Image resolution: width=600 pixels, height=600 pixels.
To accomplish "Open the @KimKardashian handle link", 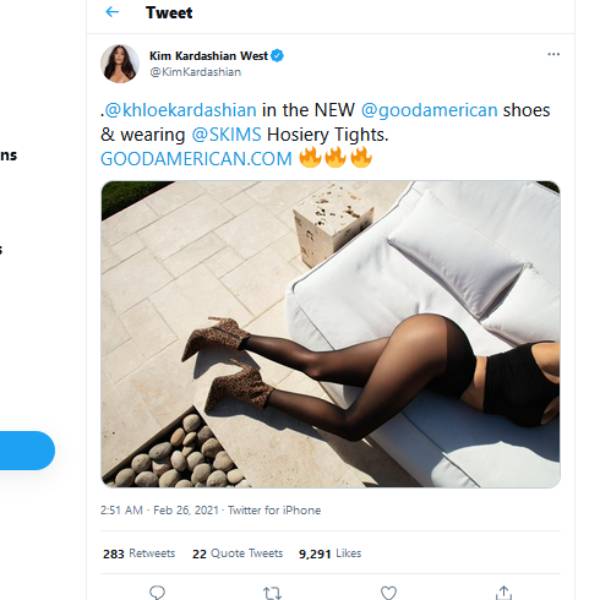I will tap(195, 72).
